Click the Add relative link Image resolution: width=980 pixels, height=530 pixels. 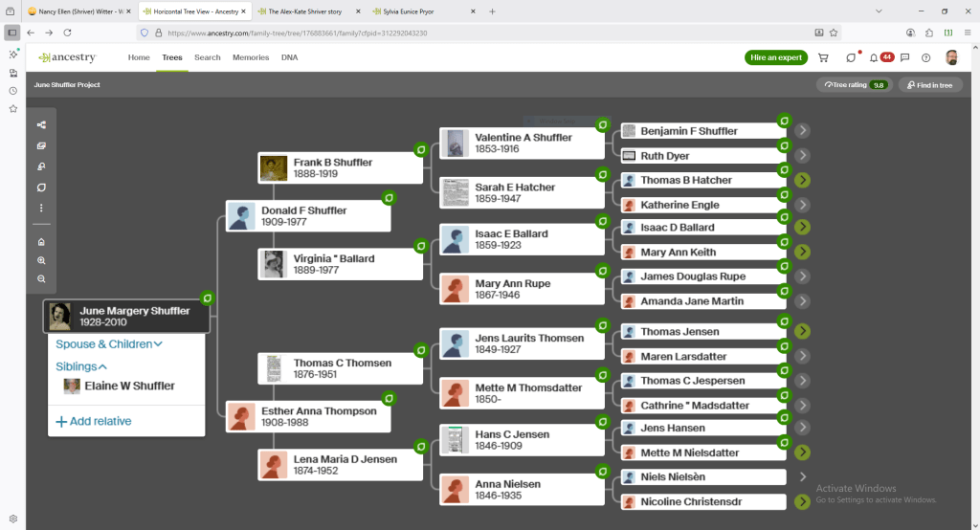(94, 421)
